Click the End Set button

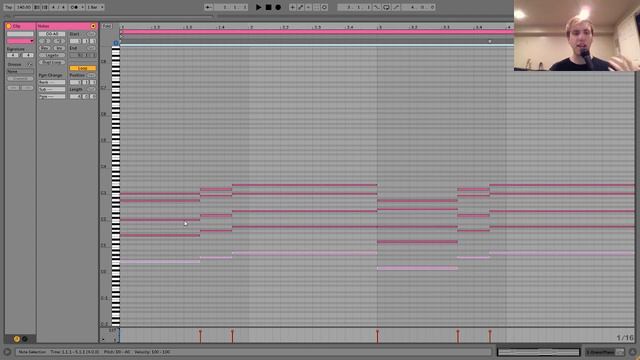[91, 48]
